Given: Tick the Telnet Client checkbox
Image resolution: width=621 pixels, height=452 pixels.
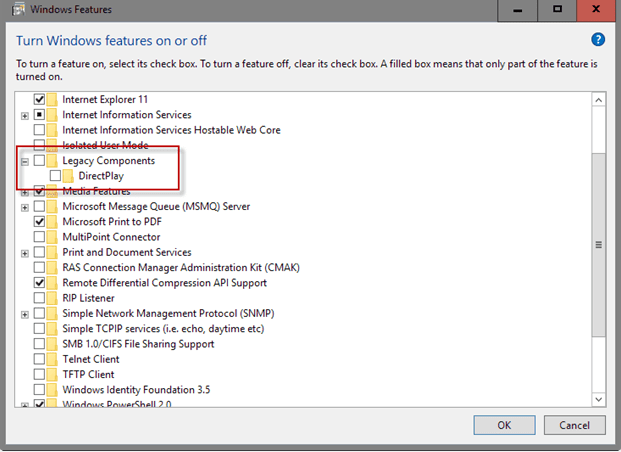Looking at the screenshot, I should [x=39, y=359].
